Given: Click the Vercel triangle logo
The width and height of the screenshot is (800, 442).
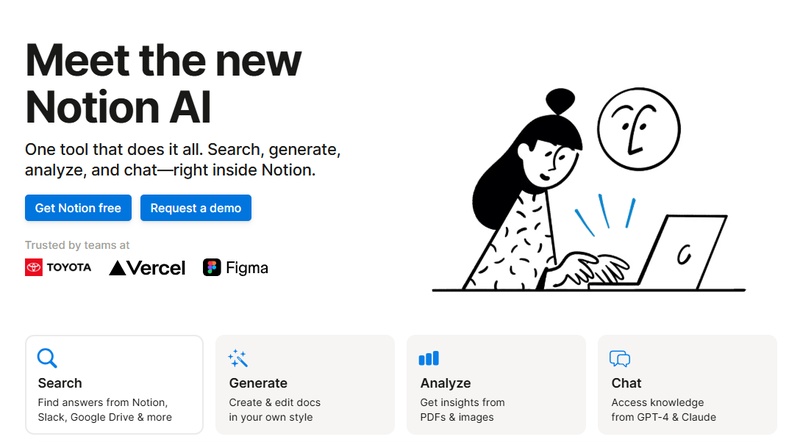Looking at the screenshot, I should click(117, 268).
